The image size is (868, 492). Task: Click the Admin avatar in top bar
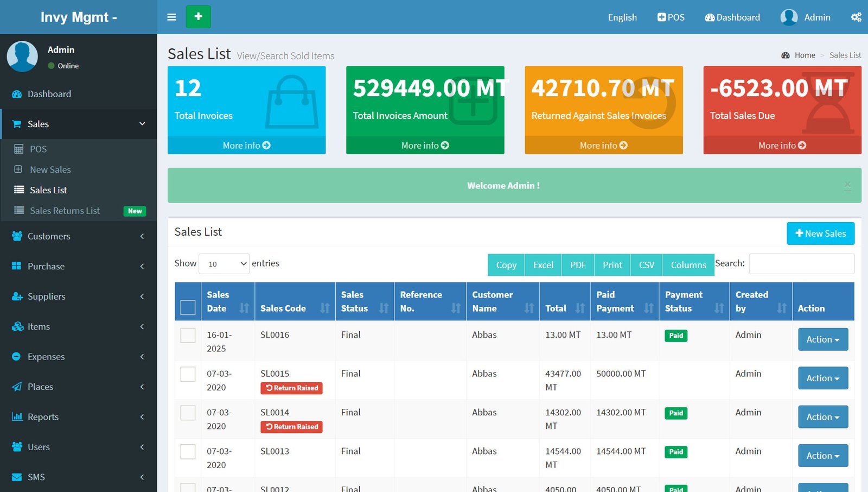tap(789, 17)
